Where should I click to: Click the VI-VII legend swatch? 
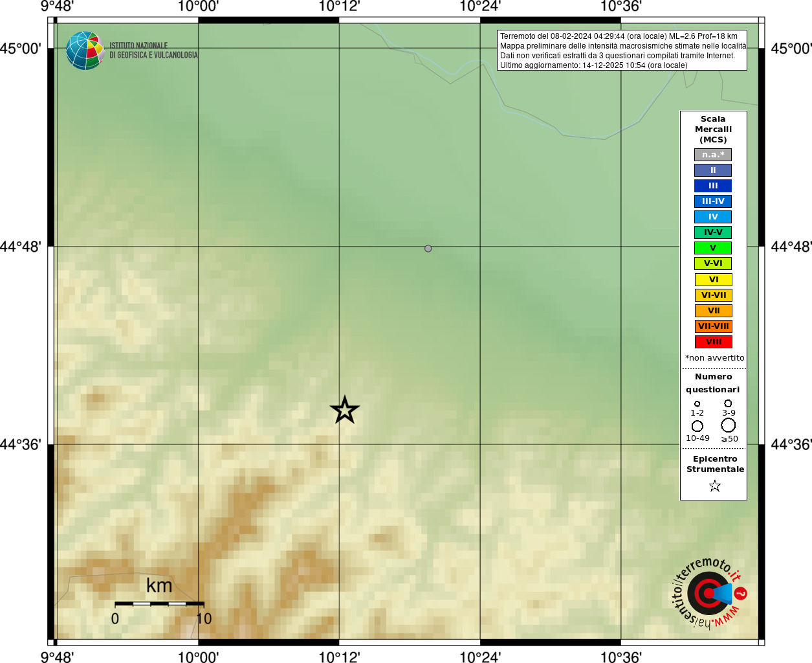click(x=714, y=295)
